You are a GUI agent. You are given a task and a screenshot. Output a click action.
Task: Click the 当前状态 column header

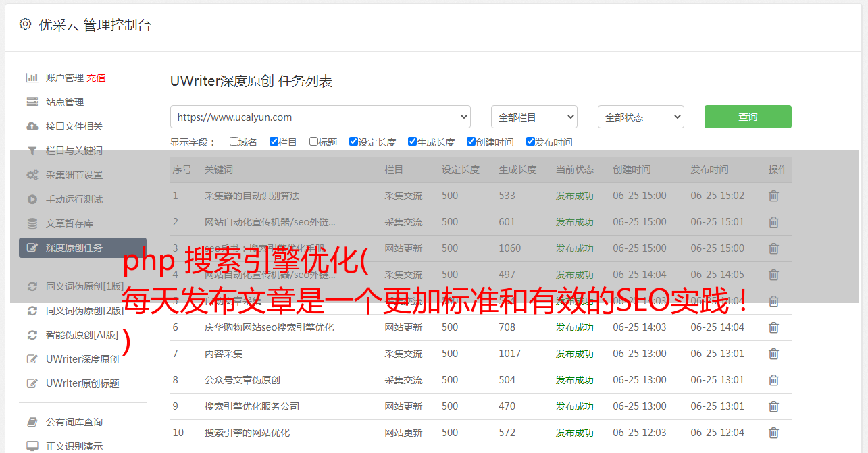(x=575, y=169)
